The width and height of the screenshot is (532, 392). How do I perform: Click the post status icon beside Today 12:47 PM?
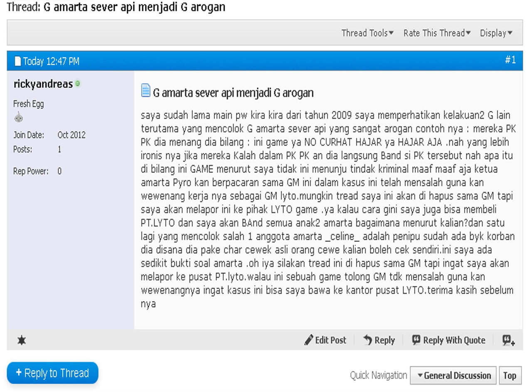[17, 61]
